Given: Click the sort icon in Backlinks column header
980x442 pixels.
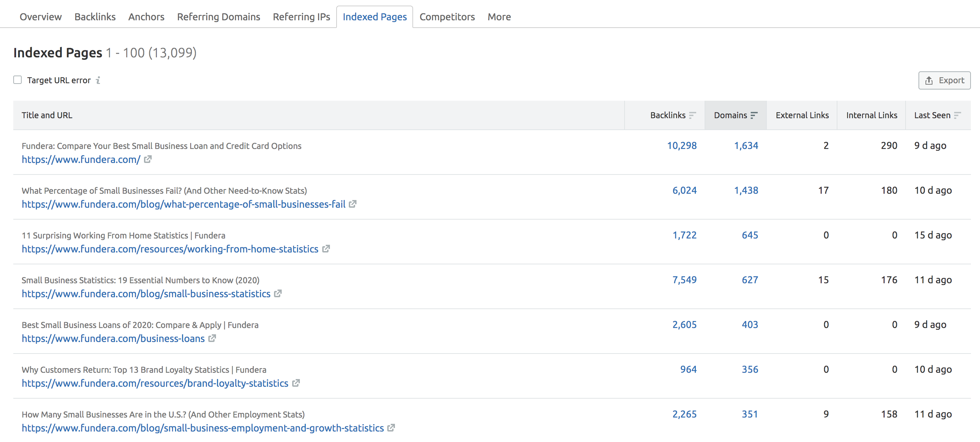Looking at the screenshot, I should pos(692,115).
